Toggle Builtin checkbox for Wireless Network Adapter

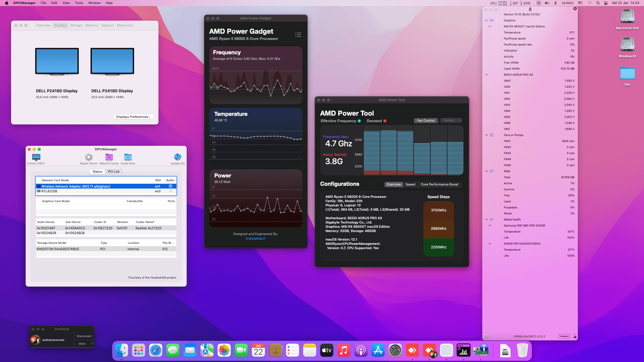pyautogui.click(x=170, y=186)
